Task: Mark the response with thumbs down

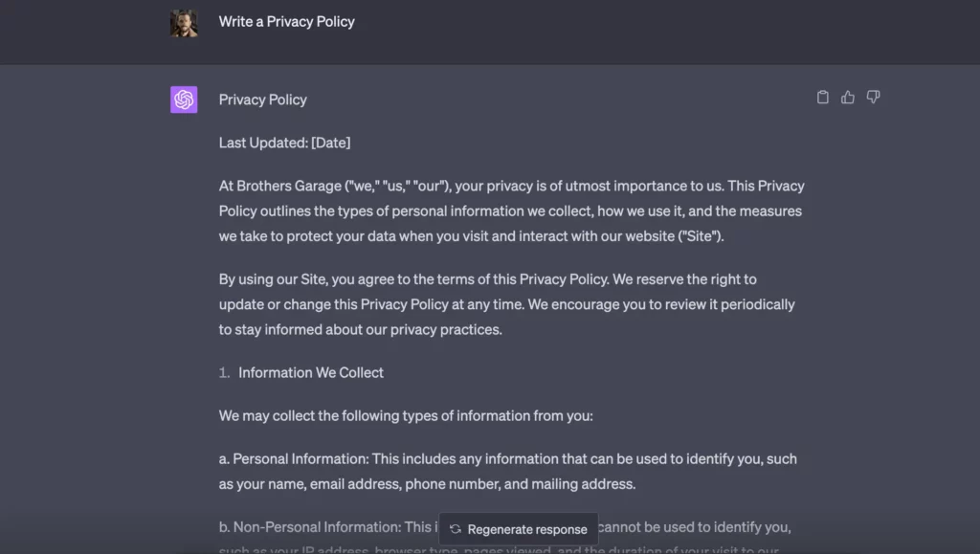Action: click(x=873, y=98)
